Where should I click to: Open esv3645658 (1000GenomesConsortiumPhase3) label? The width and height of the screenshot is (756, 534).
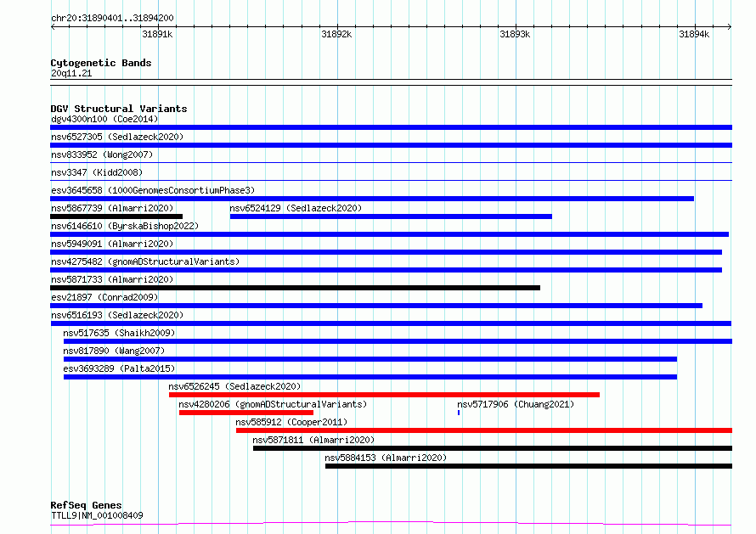point(153,190)
